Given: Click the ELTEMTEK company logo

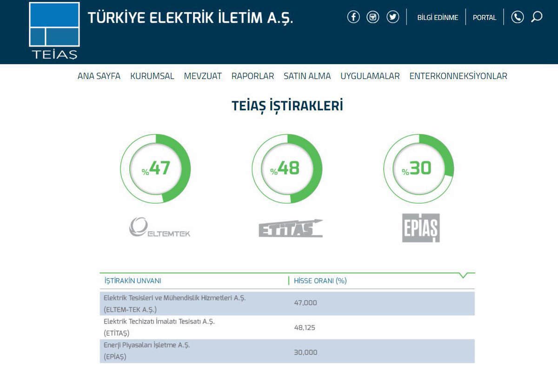Looking at the screenshot, I should [159, 227].
